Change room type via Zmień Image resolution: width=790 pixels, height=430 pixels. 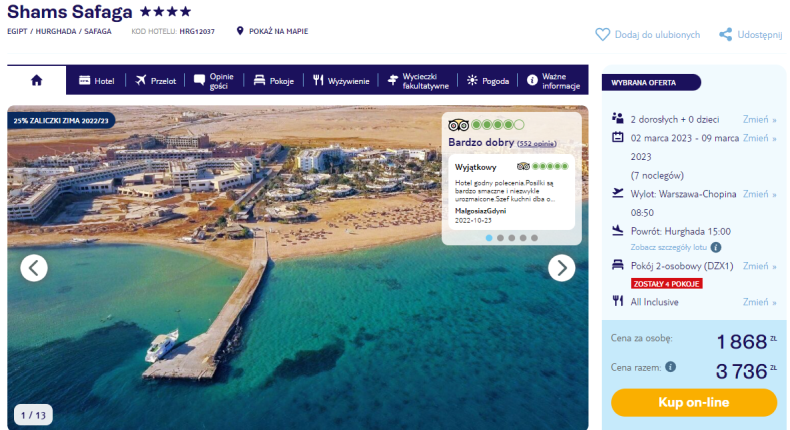tap(759, 266)
